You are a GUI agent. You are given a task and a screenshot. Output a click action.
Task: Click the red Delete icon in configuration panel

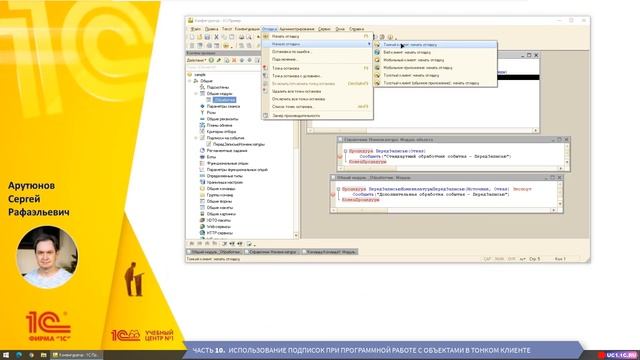234,60
